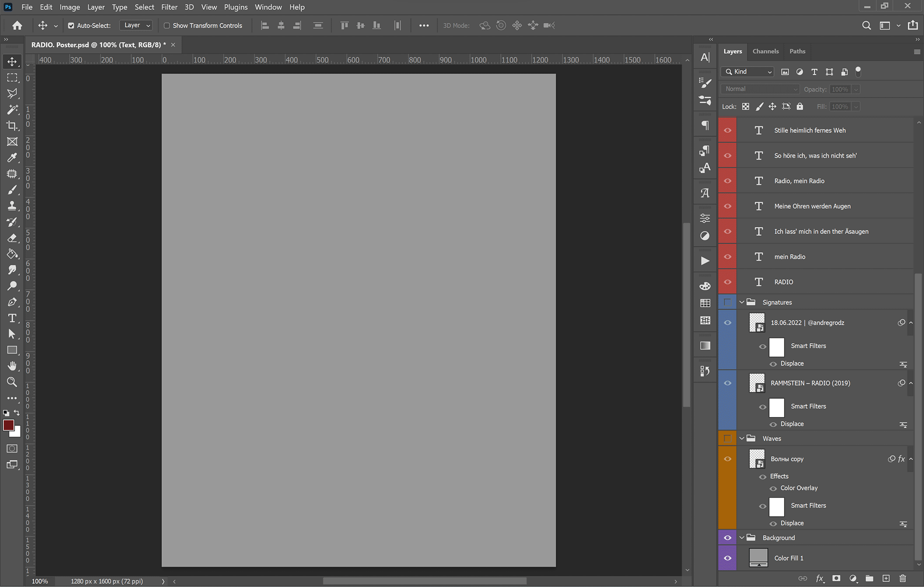The image size is (924, 587).
Task: Uncheck the Auto-Select checkbox
Action: [71, 26]
